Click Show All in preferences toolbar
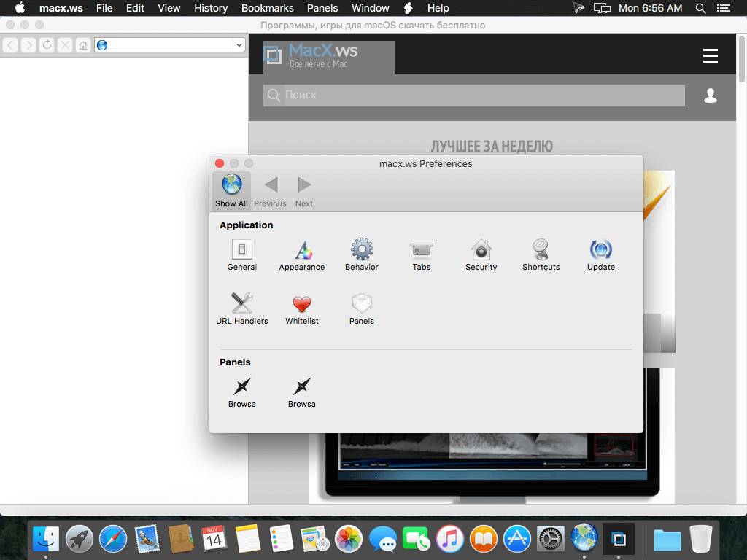This screenshot has height=560, width=747. pos(231,190)
